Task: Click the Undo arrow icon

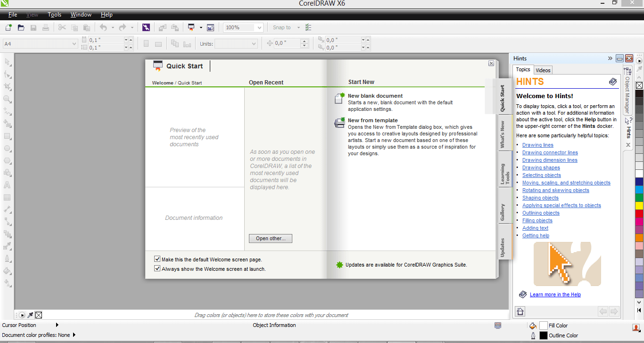Action: 103,27
